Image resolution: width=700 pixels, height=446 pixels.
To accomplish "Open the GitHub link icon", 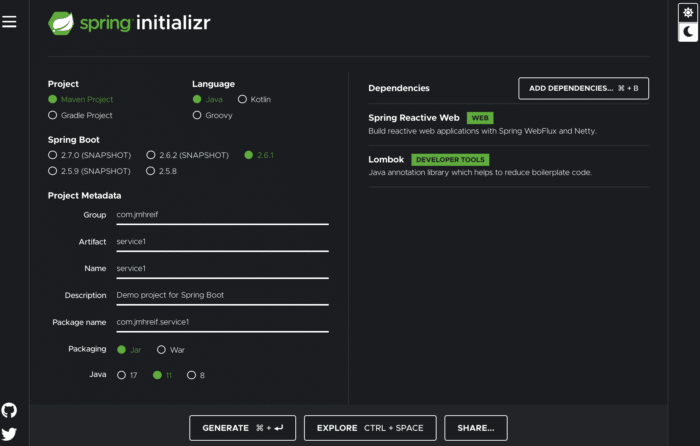I will 9,410.
